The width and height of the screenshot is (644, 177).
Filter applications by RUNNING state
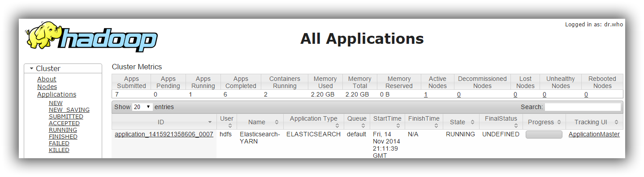63,130
